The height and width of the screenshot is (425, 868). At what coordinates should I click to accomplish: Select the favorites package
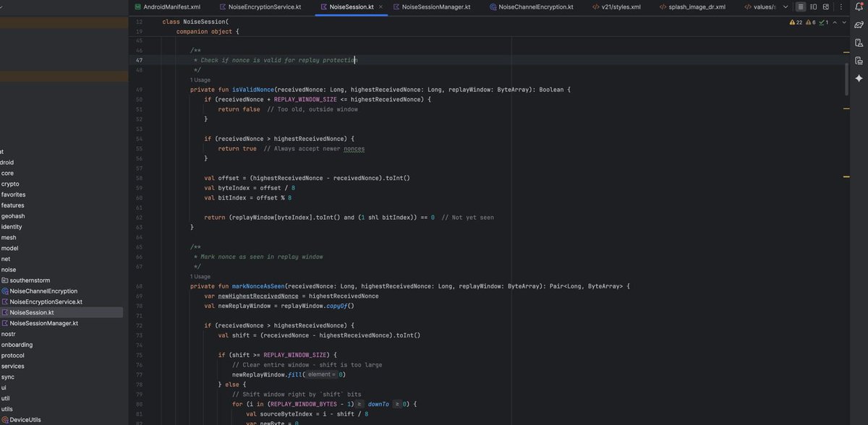click(x=13, y=194)
